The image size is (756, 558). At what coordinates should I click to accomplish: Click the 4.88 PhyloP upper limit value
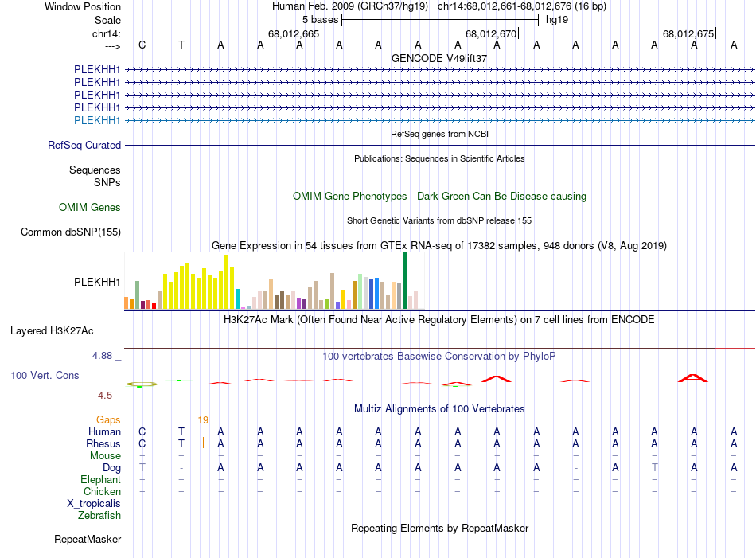pyautogui.click(x=102, y=356)
